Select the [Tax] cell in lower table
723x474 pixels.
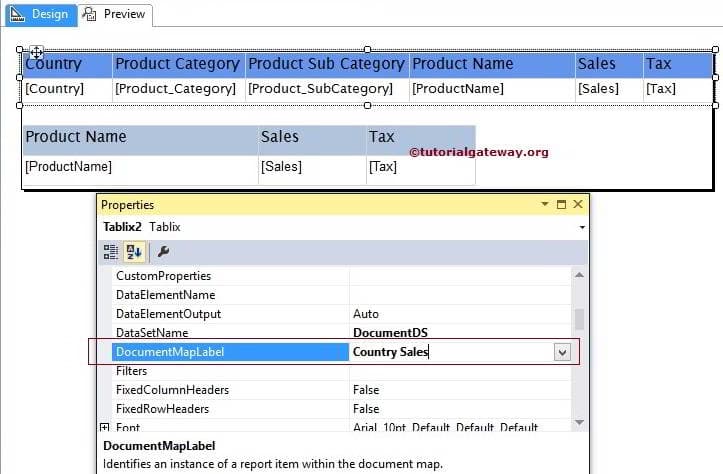421,169
